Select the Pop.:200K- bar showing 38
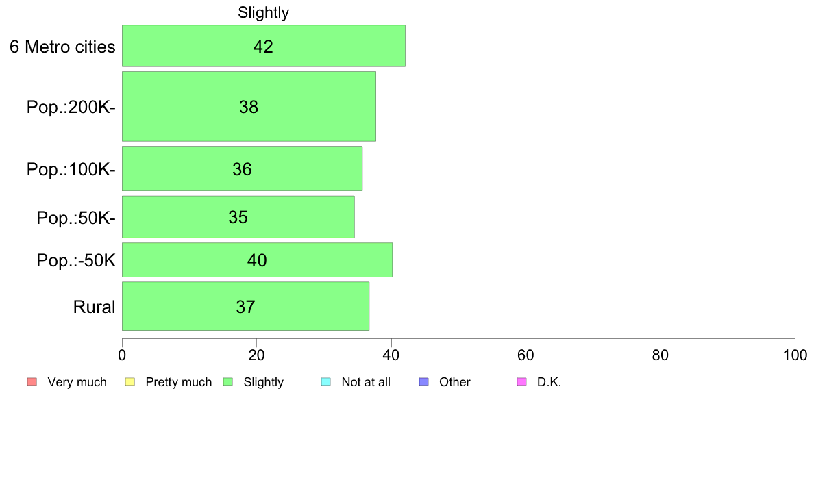This screenshot has width=814, height=504. 249,106
